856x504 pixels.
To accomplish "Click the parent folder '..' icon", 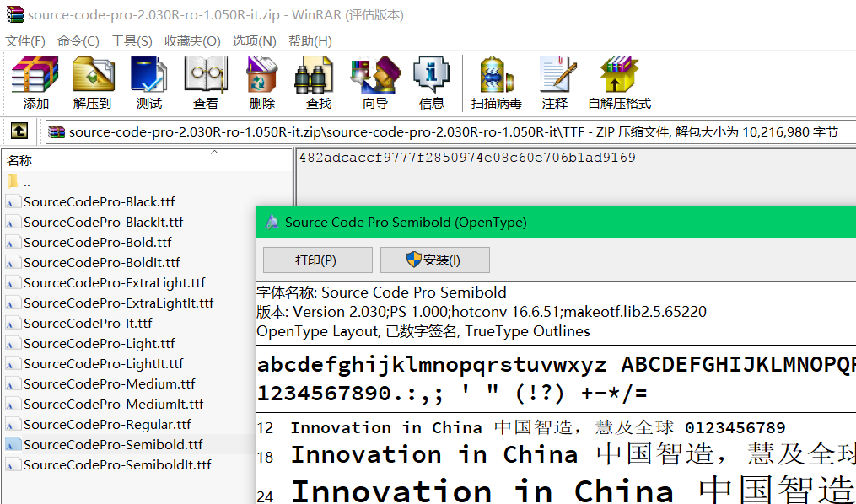I will [x=13, y=182].
